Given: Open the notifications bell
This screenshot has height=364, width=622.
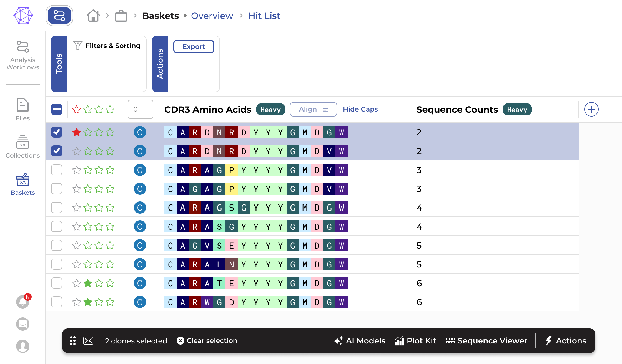Looking at the screenshot, I should click(23, 301).
